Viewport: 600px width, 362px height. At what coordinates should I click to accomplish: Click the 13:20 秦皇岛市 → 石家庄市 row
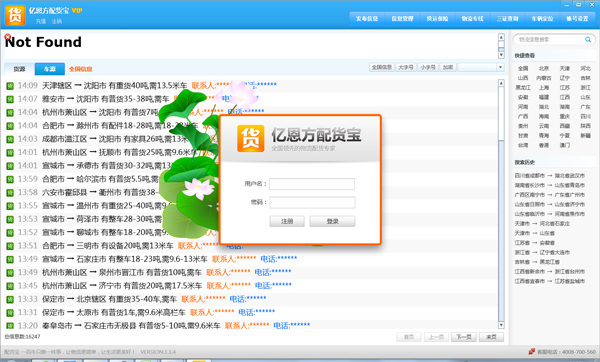click(251, 325)
